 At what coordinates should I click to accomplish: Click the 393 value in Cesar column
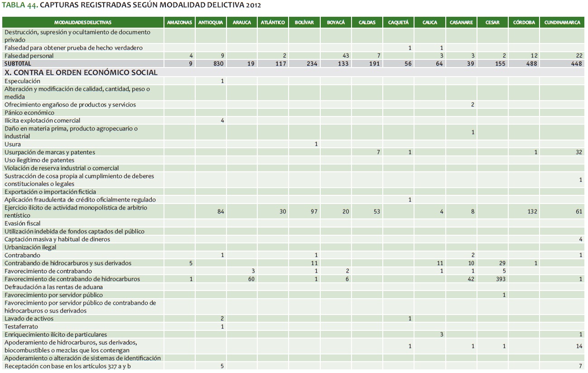[499, 279]
